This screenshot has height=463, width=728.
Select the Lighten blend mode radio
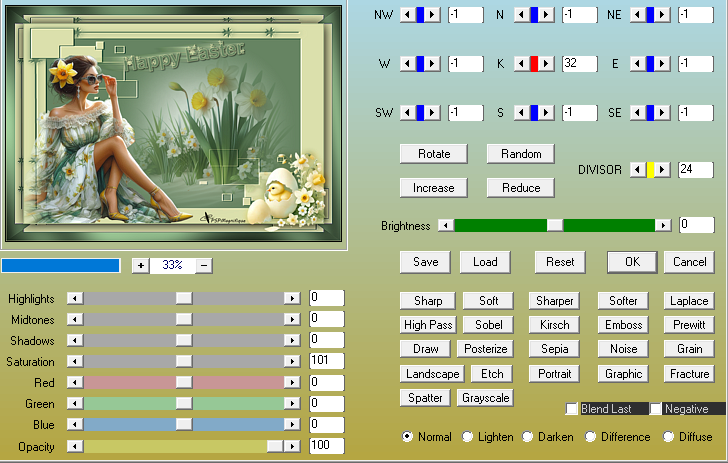point(468,437)
